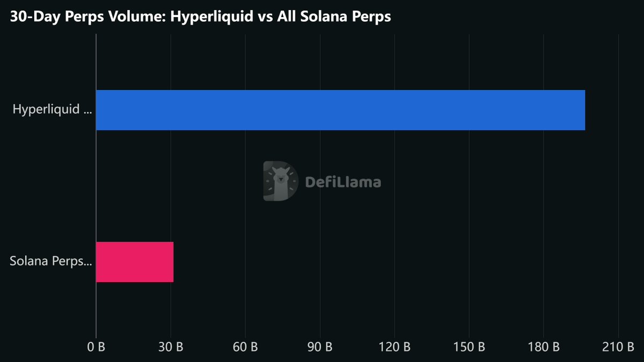The image size is (644, 362).
Task: Click the vertical gridline above 120 B
Action: 394,215
